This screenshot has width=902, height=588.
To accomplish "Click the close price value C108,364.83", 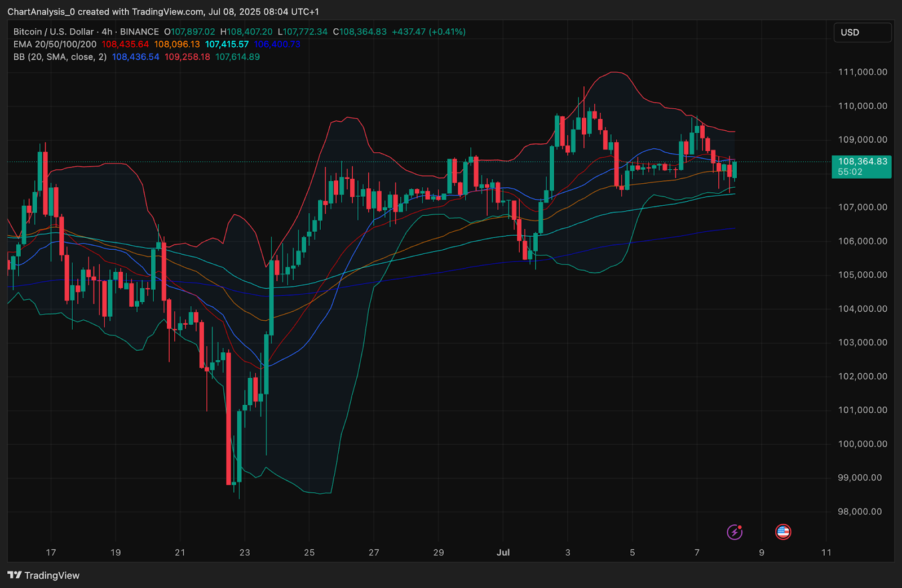I will coord(360,32).
